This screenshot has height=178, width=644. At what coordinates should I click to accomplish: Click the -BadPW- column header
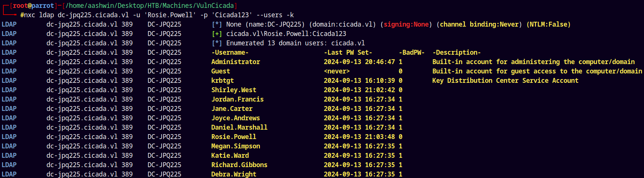tap(412, 52)
